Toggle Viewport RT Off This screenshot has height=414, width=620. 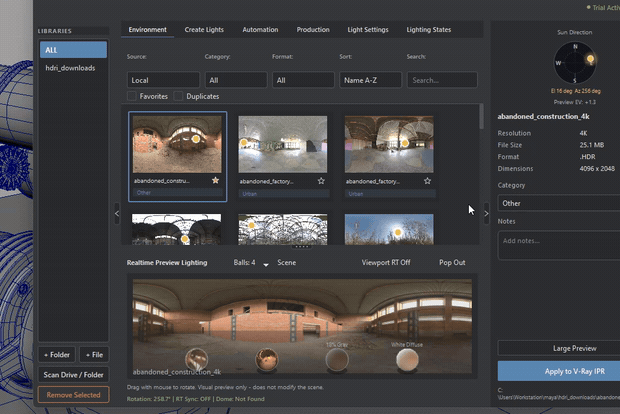(x=386, y=263)
